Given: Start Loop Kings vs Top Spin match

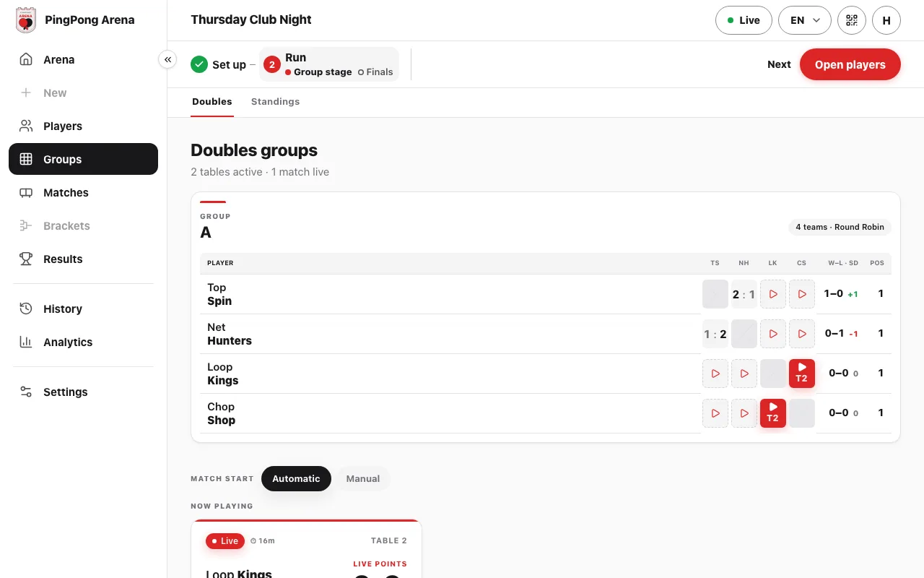Looking at the screenshot, I should 715,374.
